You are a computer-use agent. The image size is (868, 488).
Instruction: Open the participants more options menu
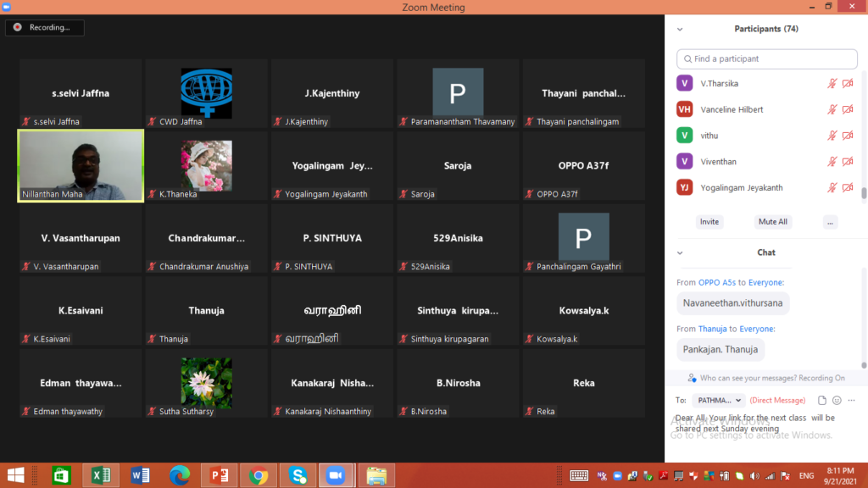coord(830,222)
